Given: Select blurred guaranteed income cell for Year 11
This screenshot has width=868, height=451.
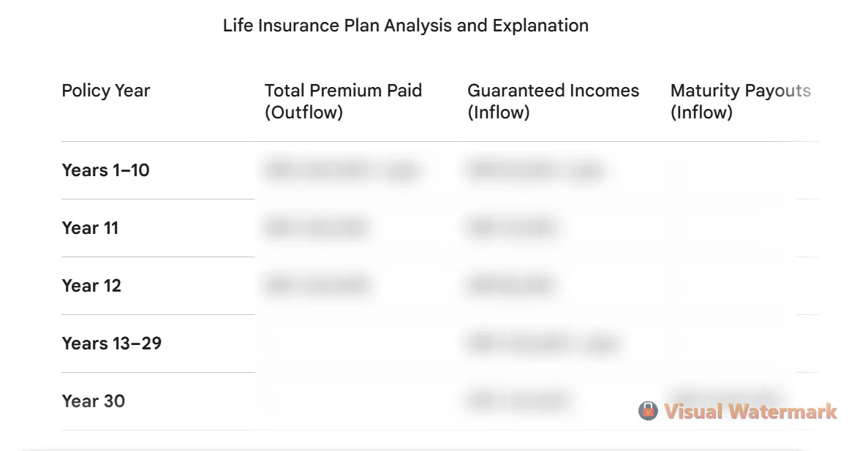Looking at the screenshot, I should pos(512,228).
